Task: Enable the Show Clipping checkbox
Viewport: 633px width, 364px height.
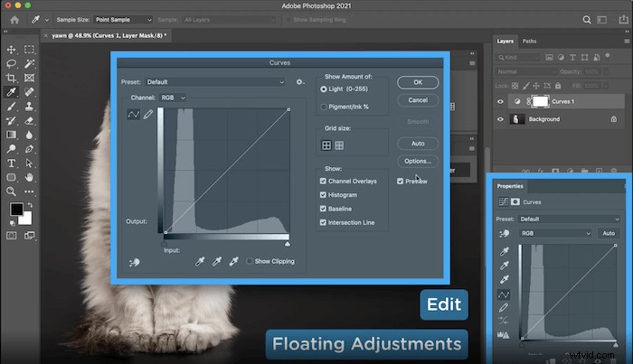Action: pyautogui.click(x=250, y=261)
